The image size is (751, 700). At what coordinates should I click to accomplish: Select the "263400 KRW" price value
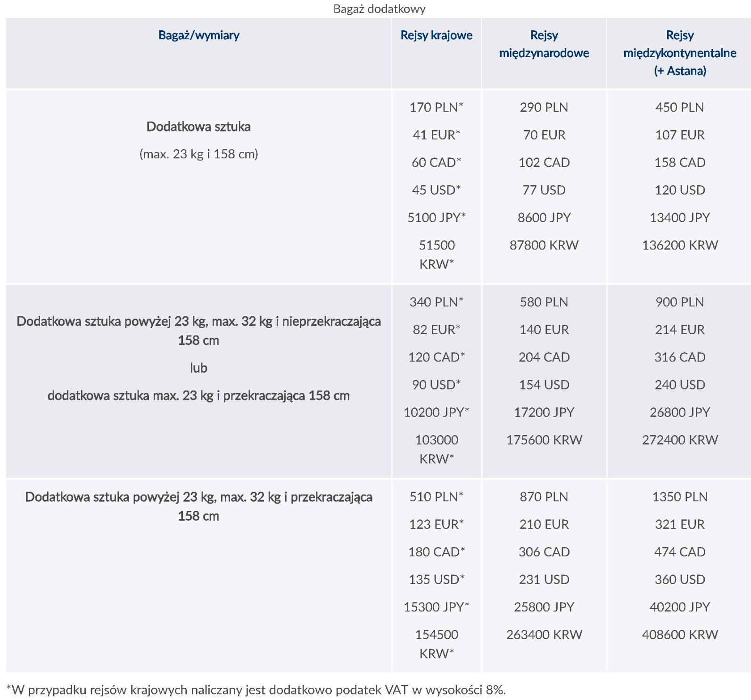point(544,634)
